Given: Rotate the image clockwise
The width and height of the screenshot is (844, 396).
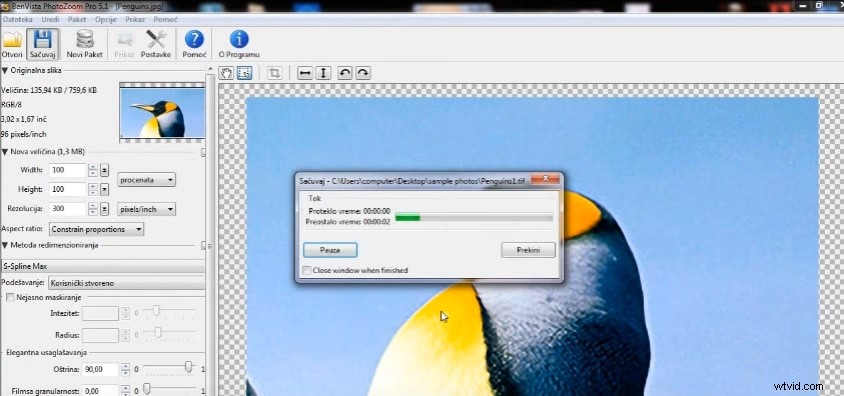Looking at the screenshot, I should tap(363, 73).
